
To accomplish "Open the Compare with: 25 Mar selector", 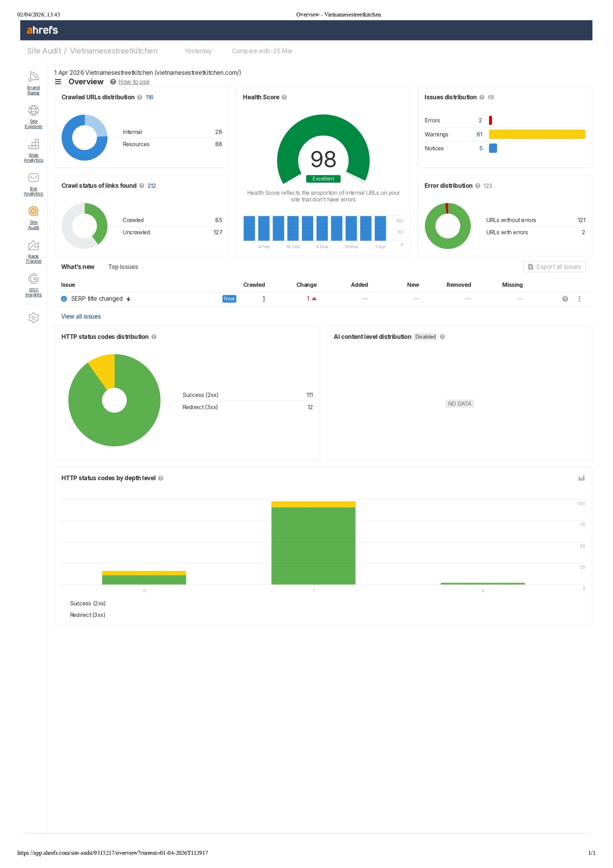I will click(x=262, y=51).
